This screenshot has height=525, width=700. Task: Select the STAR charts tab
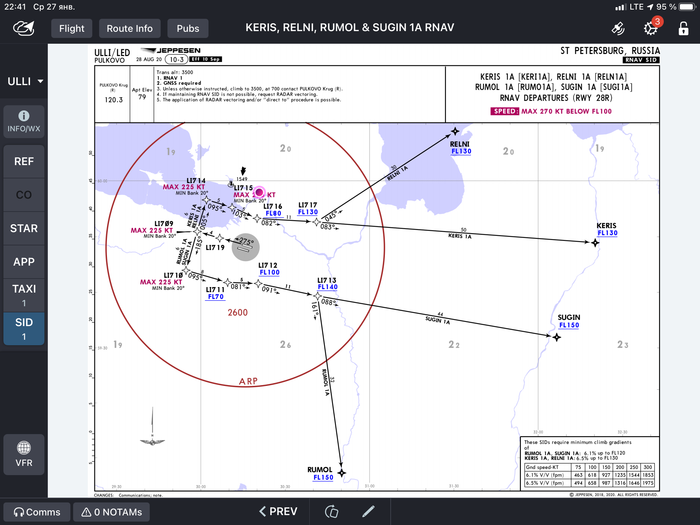(24, 228)
